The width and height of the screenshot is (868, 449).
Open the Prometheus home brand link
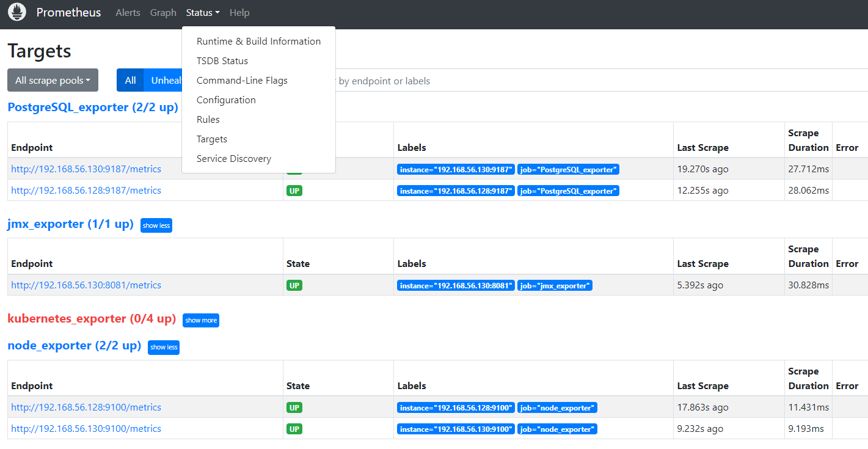68,12
